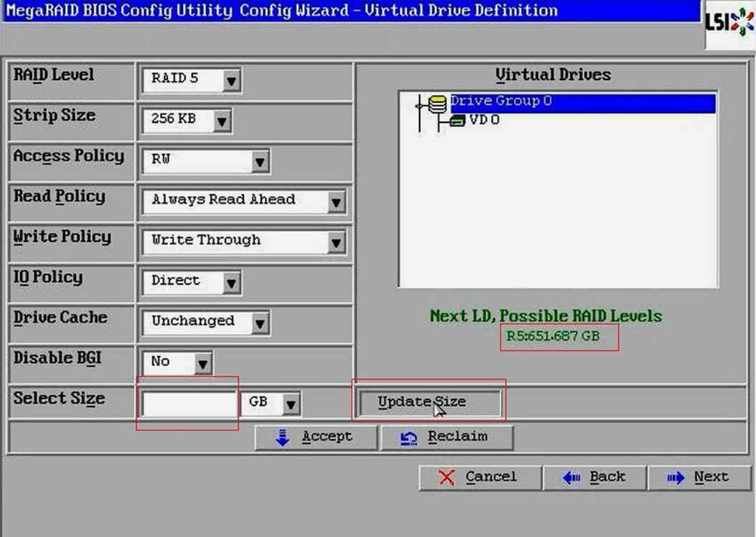Screen dimensions: 756x537
Task: Click the Back left-arrow icon
Action: (x=570, y=478)
